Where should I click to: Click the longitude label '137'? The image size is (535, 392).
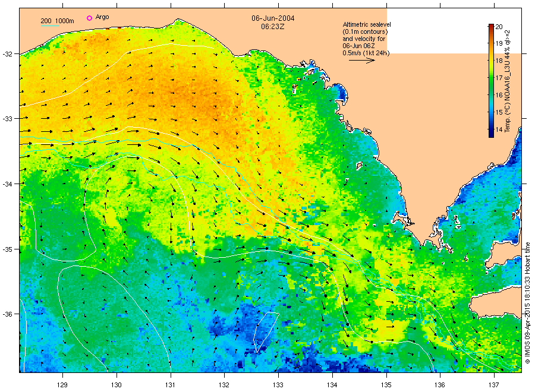click(494, 385)
